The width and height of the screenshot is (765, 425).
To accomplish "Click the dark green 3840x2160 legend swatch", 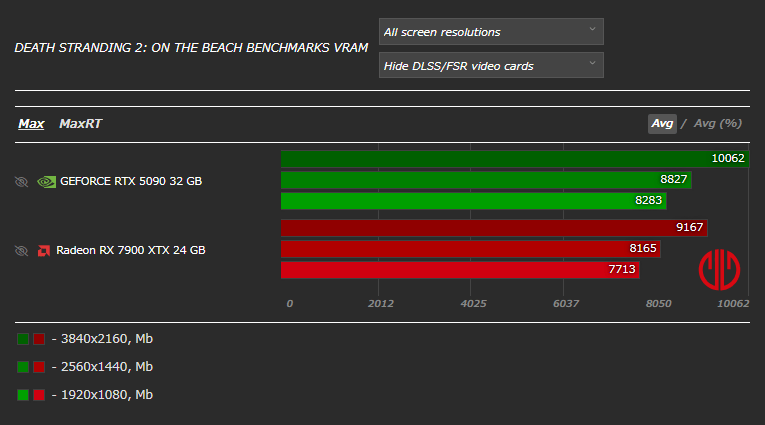I will (x=23, y=339).
